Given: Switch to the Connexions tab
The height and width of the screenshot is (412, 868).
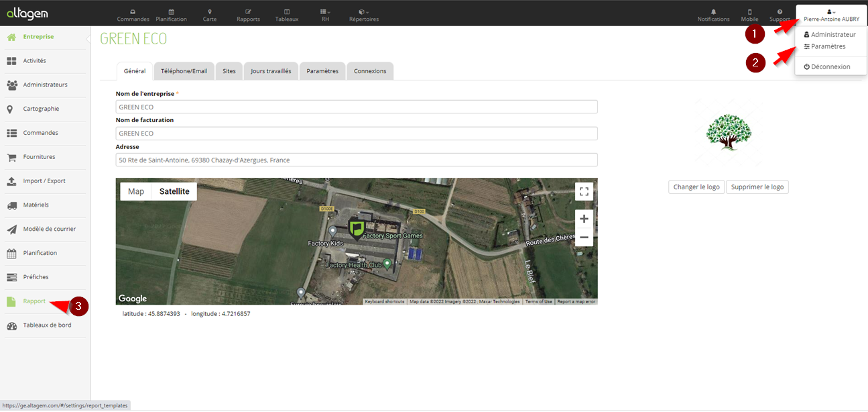Looking at the screenshot, I should pos(370,71).
